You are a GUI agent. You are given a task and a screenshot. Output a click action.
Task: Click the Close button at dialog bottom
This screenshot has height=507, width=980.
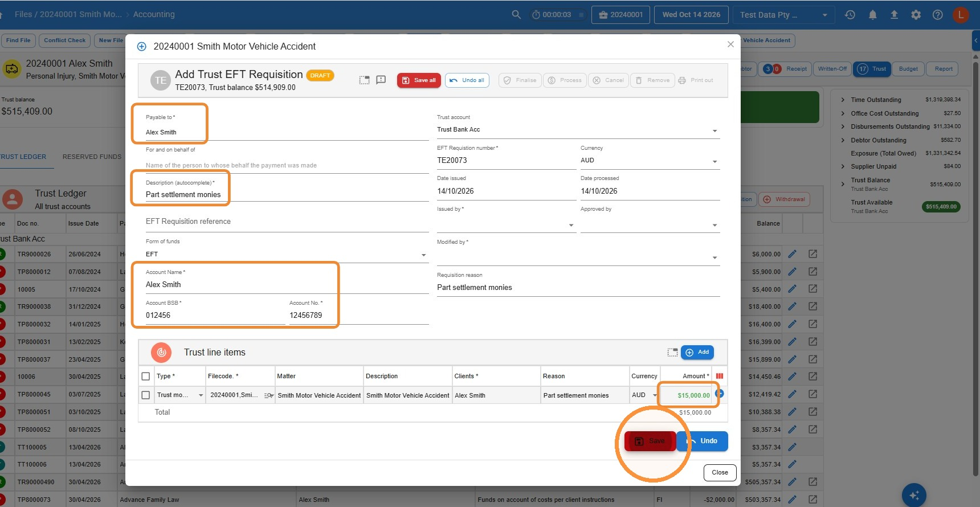[x=720, y=473]
